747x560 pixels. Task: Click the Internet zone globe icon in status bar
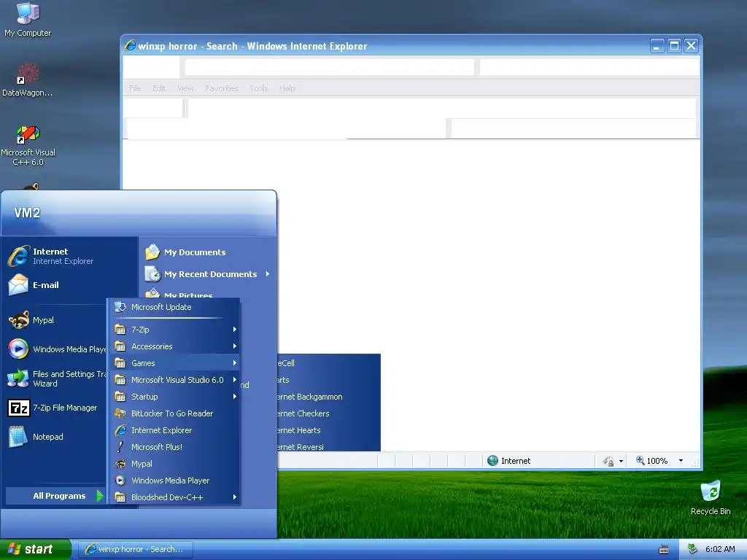click(492, 461)
